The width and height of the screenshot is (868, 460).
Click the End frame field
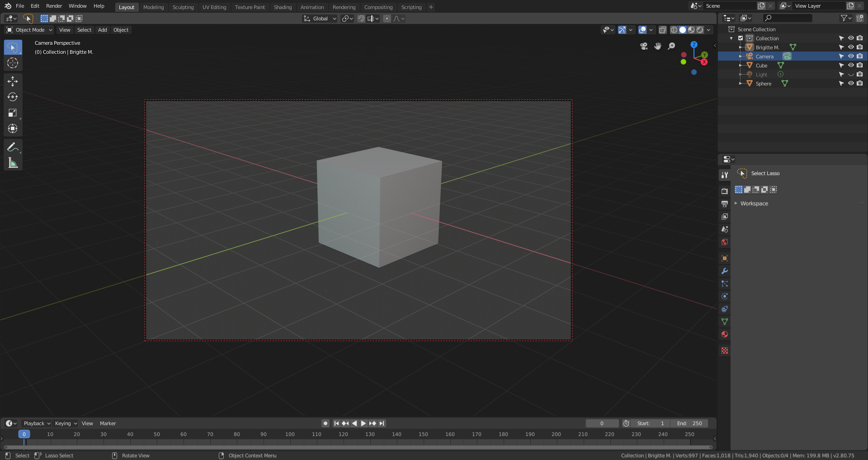tap(689, 423)
